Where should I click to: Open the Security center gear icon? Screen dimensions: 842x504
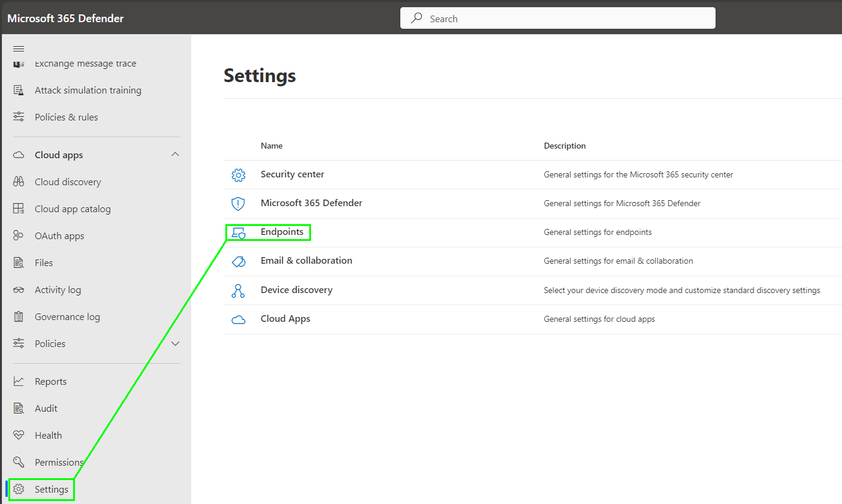(x=238, y=175)
